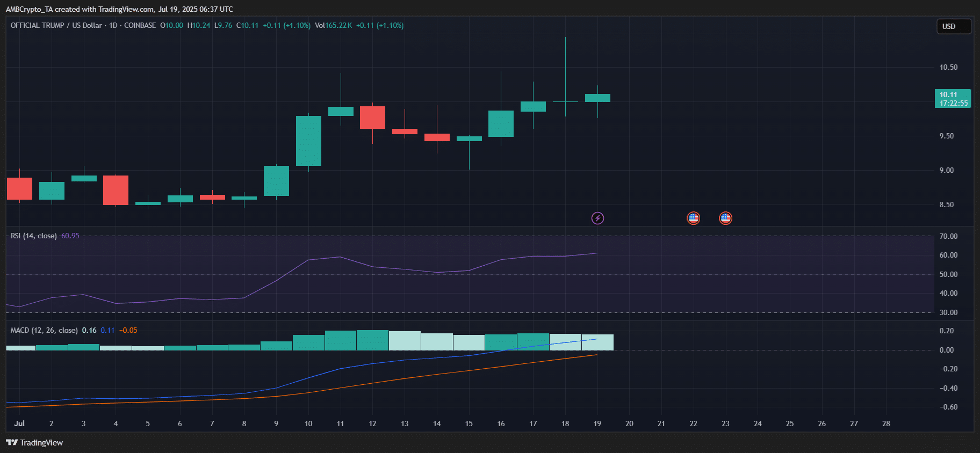980x453 pixels.
Task: Select the red candle on July 12
Action: coord(372,118)
